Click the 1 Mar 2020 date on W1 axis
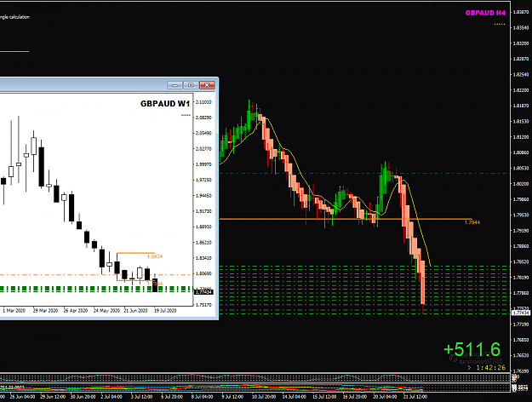The width and height of the screenshot is (532, 402). (14, 310)
